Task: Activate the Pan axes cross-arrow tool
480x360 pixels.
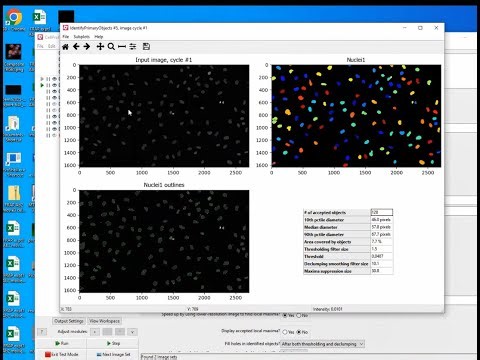Action: (x=100, y=47)
